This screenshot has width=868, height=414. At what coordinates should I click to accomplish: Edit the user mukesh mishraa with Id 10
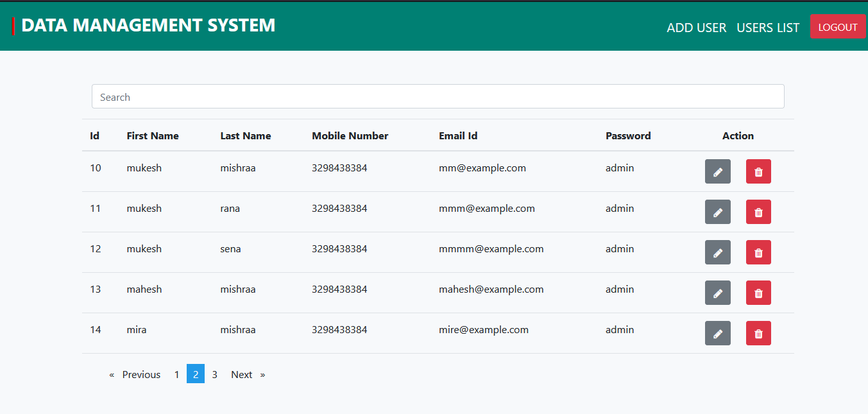pos(717,171)
